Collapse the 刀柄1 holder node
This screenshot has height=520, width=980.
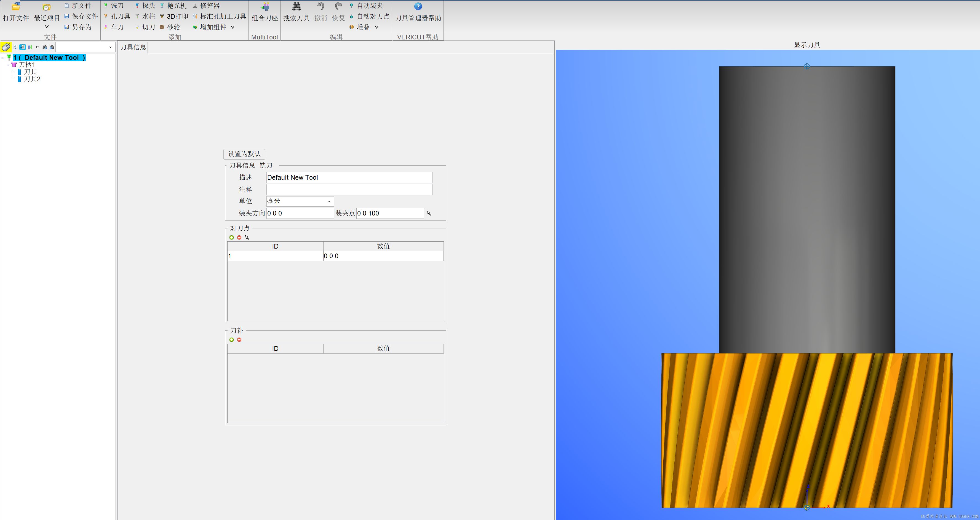[8, 64]
